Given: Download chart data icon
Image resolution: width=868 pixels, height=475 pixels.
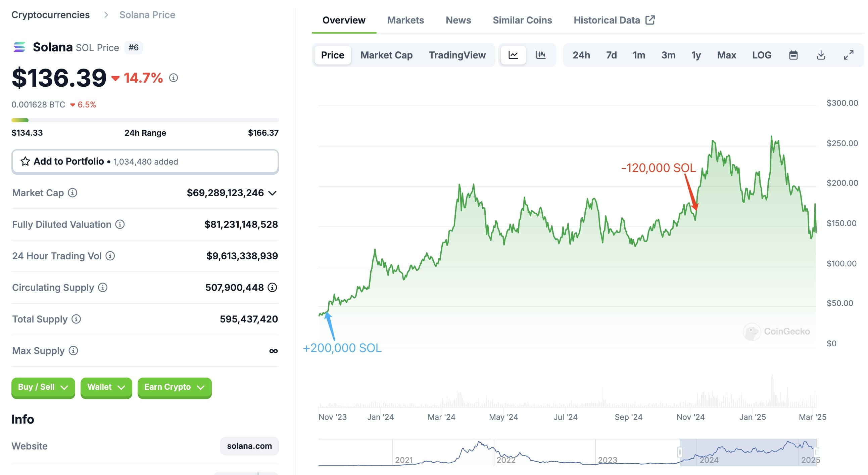Looking at the screenshot, I should point(821,55).
